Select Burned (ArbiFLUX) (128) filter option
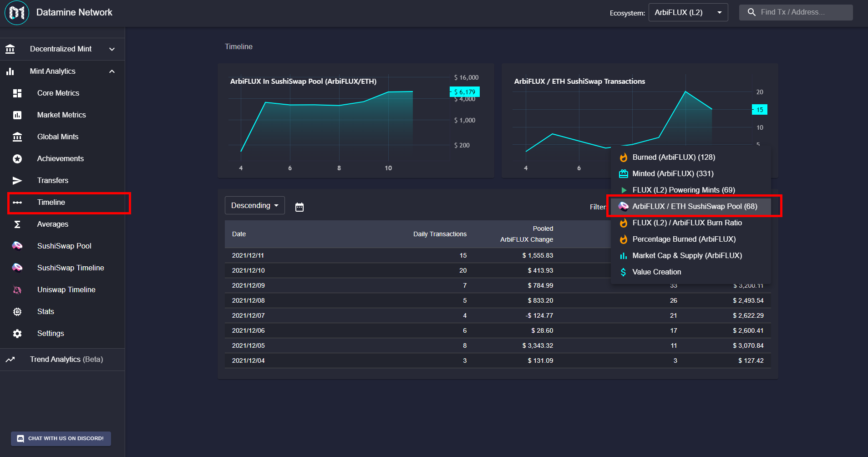Screen dimensions: 868x457 tap(691, 157)
